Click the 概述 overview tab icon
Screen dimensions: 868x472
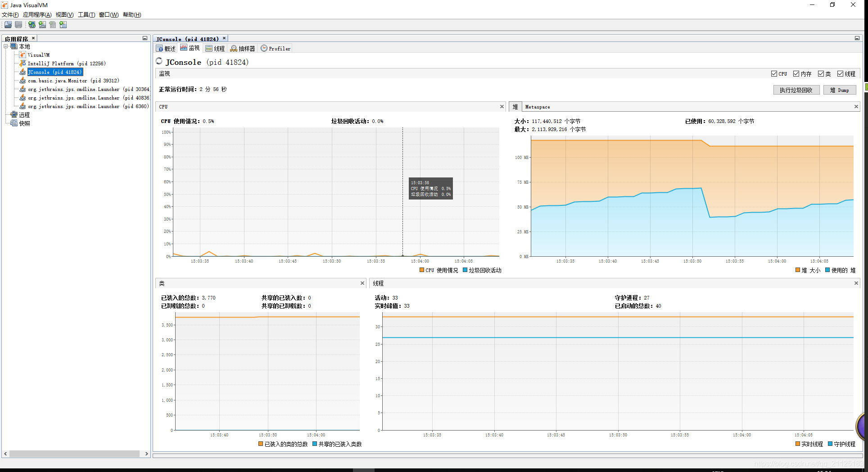(x=160, y=49)
